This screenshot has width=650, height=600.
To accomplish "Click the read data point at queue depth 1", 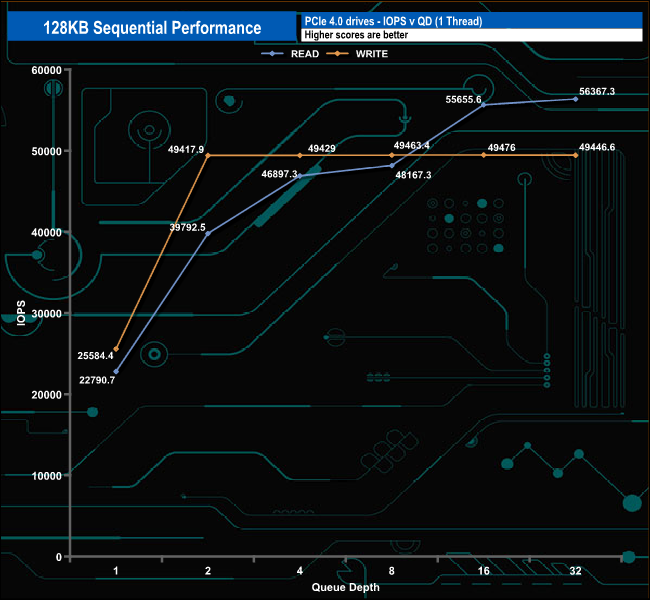I will pos(116,372).
